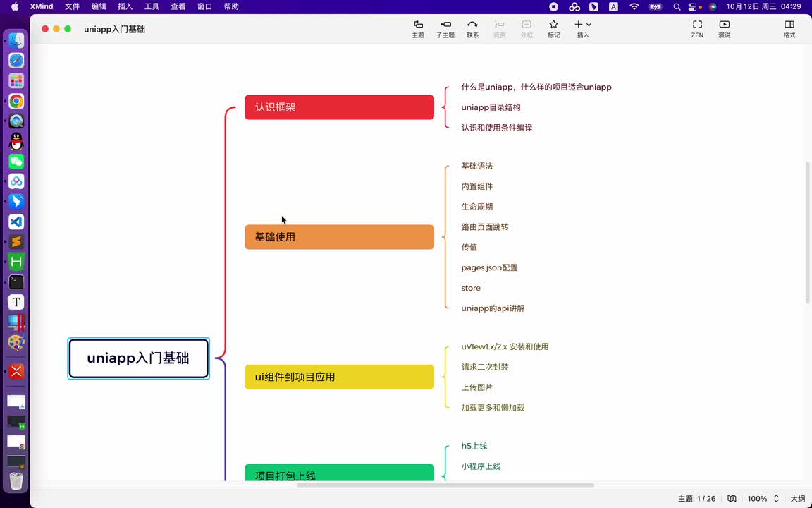Select subtopic 什么是uniapp，什么样的项目适合uniapp
Viewport: 812px width, 508px height.
pos(536,87)
